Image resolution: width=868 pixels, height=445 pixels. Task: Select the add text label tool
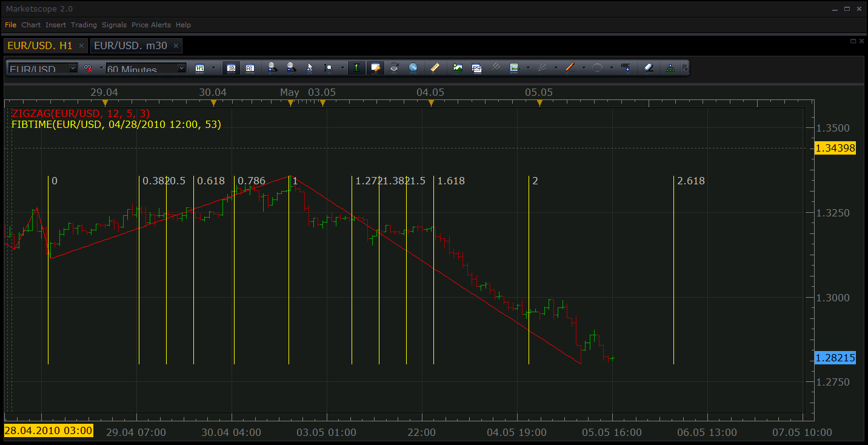(626, 68)
